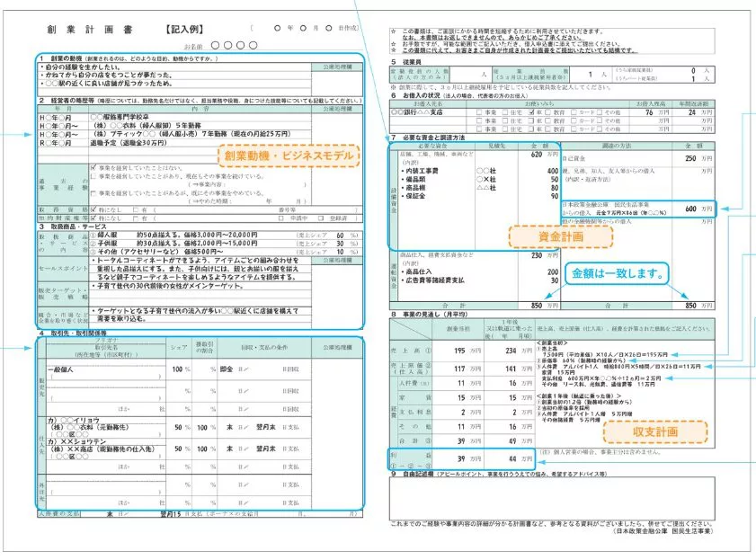Click 売上高 one-year-later value "234 万円"
This screenshot has height=560, width=756.
pos(519,351)
